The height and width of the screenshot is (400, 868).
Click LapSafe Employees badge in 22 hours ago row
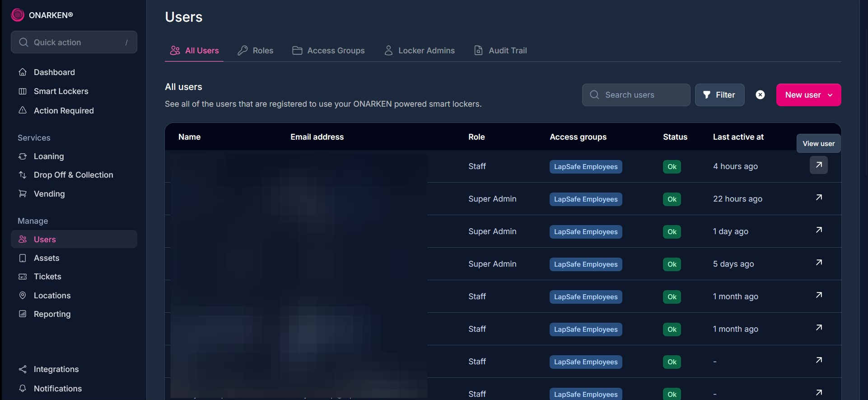coord(586,199)
